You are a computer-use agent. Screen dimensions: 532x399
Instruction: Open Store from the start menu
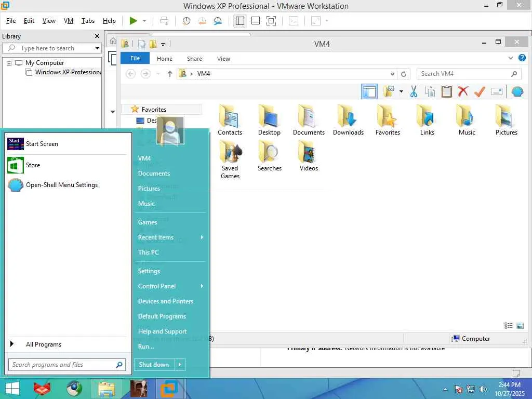point(67,165)
